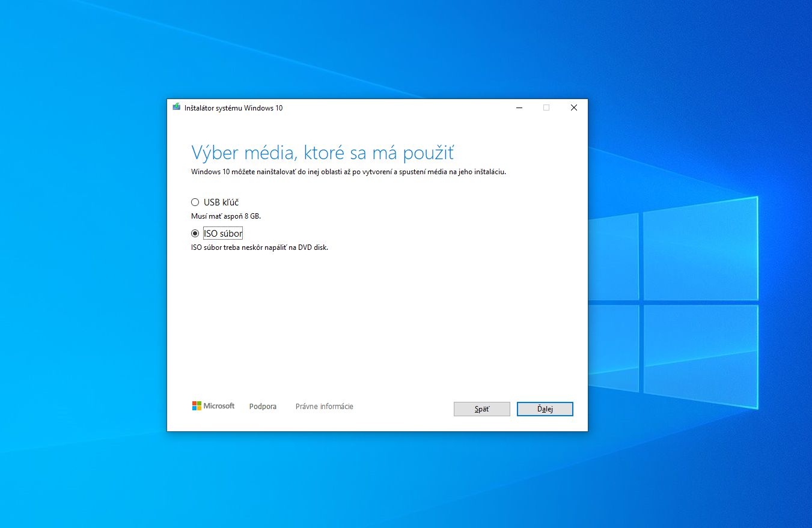812x528 pixels.
Task: Open the Právne informácie link
Action: pos(325,407)
